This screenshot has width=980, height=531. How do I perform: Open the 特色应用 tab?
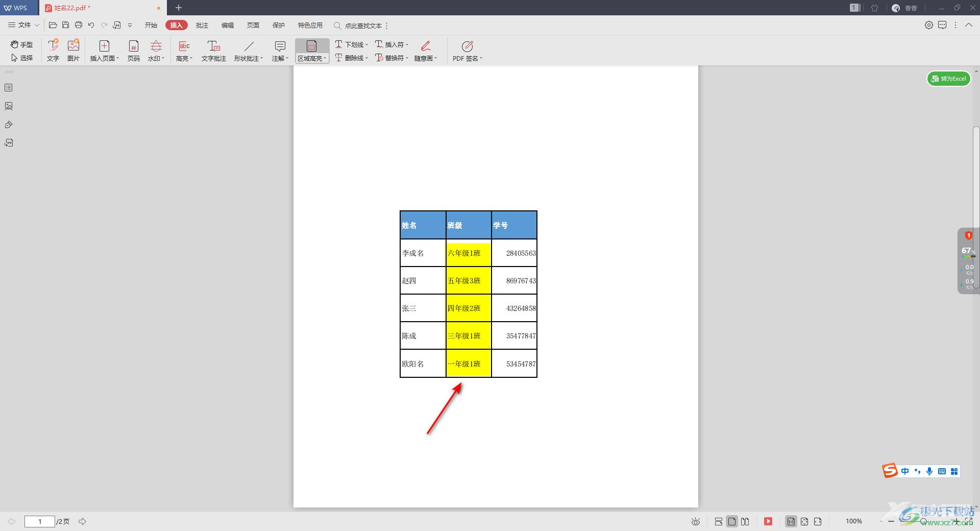tap(310, 25)
